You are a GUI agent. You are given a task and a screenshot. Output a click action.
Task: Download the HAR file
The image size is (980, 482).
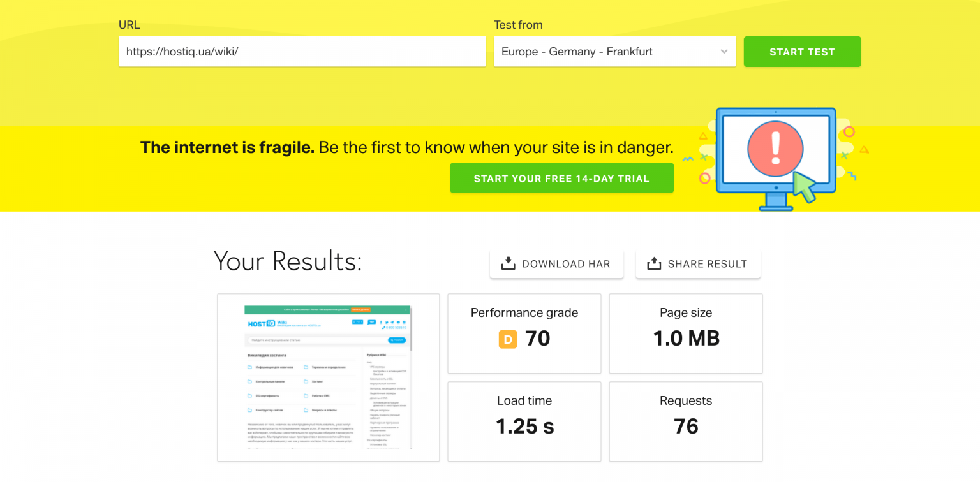pyautogui.click(x=556, y=264)
